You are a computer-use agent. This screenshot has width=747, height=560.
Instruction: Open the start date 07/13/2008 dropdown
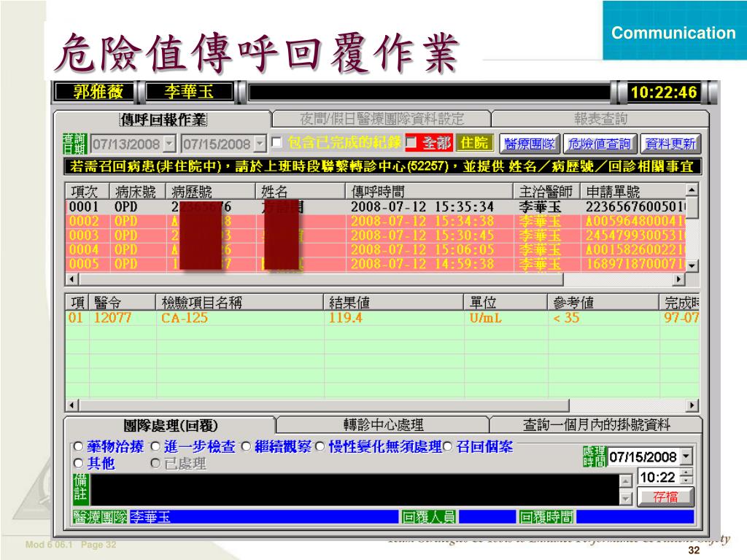(x=169, y=144)
